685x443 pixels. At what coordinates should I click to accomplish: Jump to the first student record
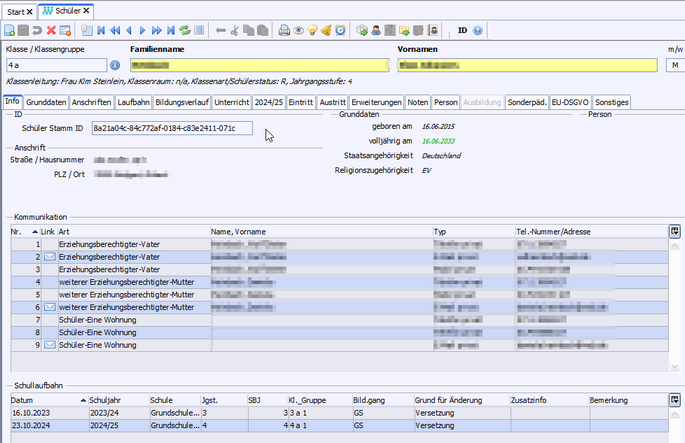(100, 31)
